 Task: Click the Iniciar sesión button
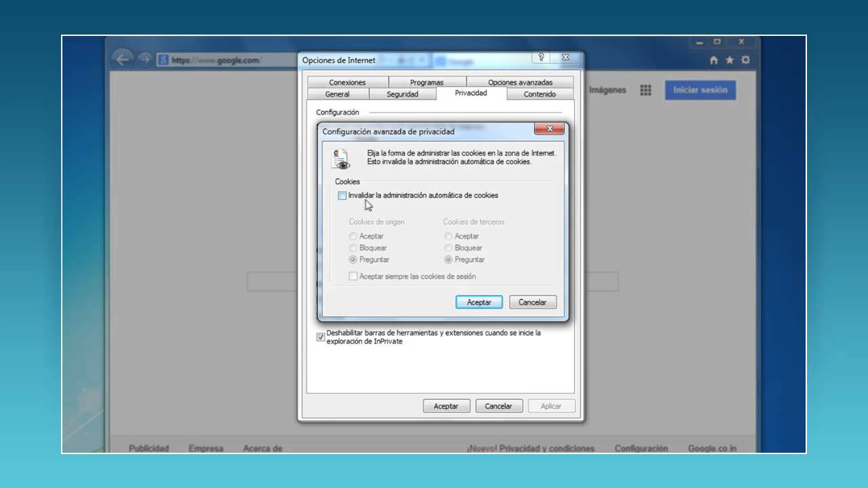point(701,89)
